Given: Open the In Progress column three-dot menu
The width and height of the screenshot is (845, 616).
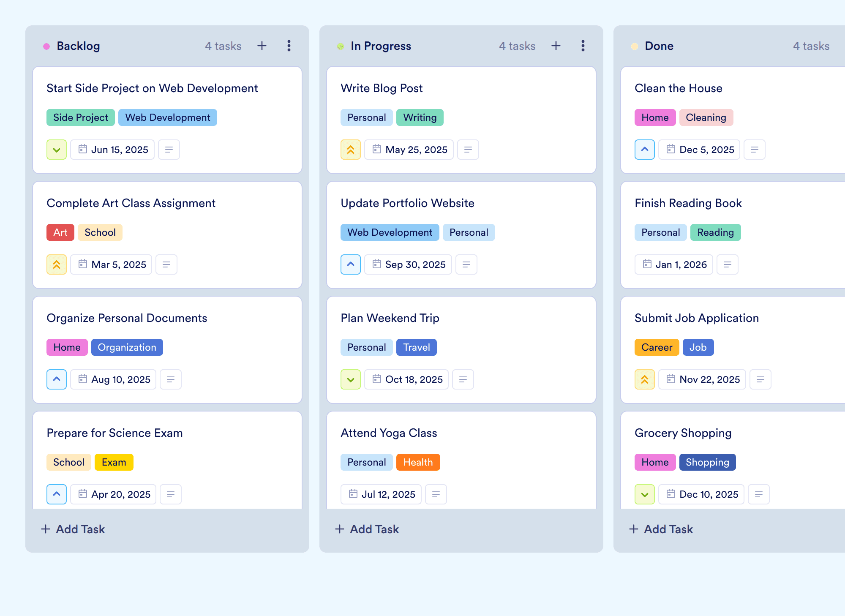Looking at the screenshot, I should tap(583, 46).
